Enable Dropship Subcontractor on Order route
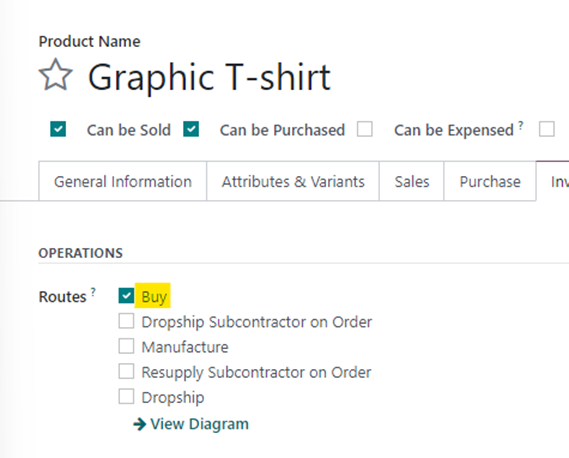 pyautogui.click(x=126, y=321)
